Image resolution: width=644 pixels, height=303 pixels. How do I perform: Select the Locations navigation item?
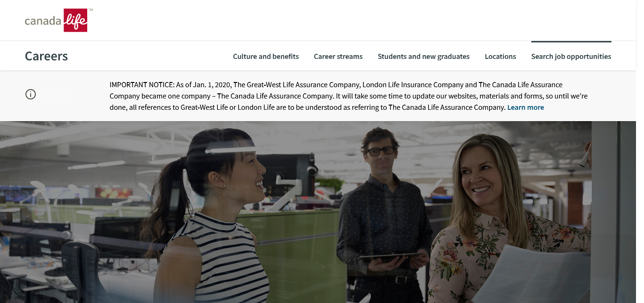click(x=500, y=57)
